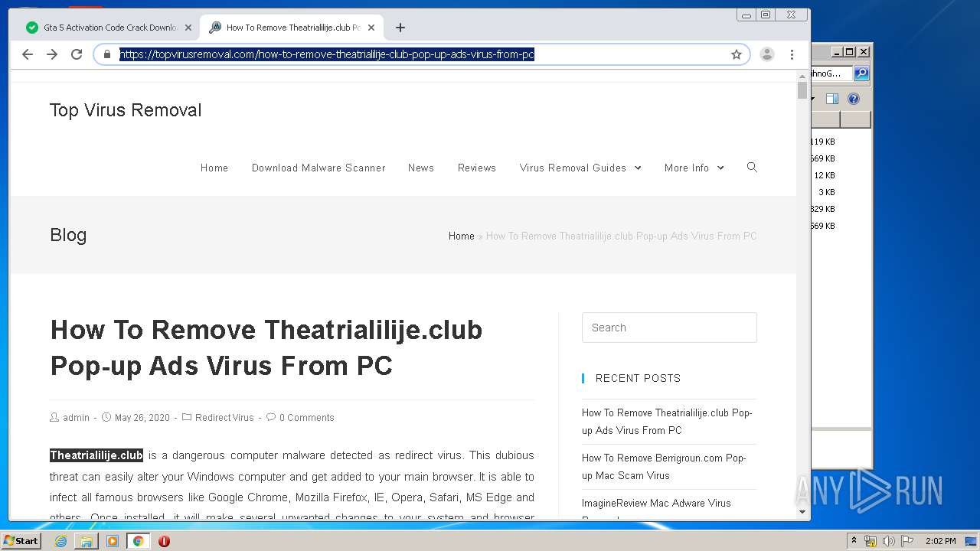Screen dimensions: 980x551
Task: Select the How To Remove Theatrialilije.club tab
Action: click(292, 28)
